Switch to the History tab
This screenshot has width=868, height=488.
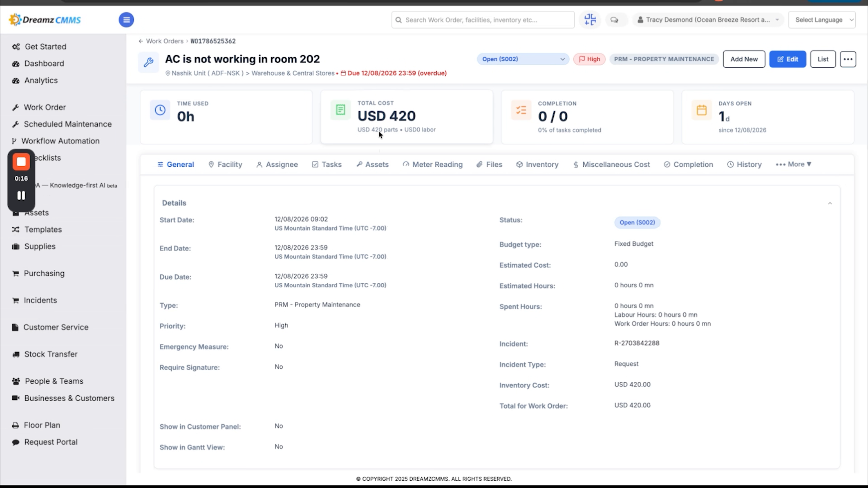744,164
